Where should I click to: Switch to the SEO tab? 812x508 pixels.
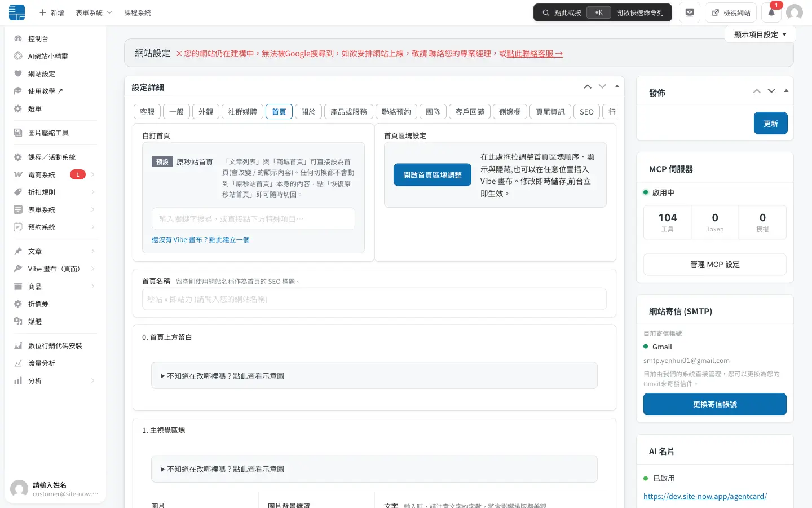(x=586, y=112)
